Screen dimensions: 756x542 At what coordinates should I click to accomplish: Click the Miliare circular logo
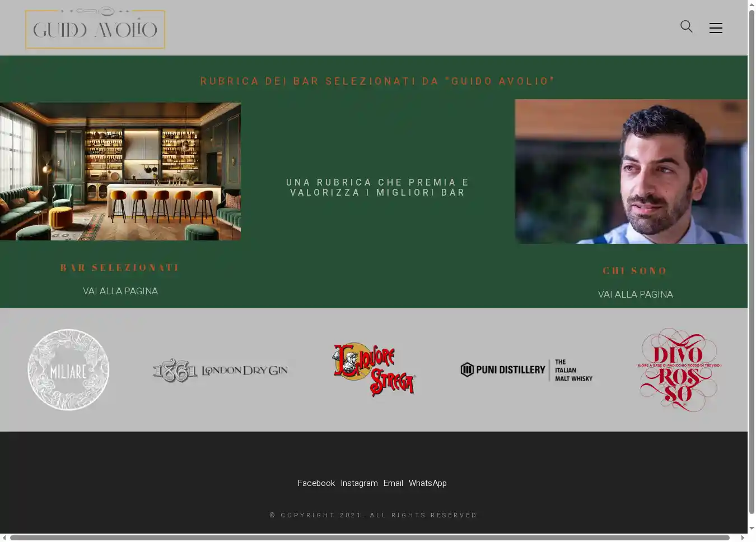[68, 369]
